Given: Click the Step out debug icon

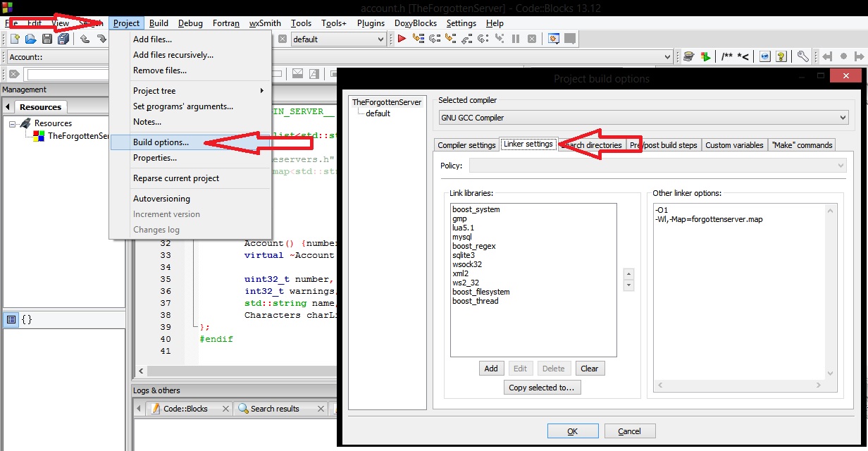Looking at the screenshot, I should click(x=466, y=39).
